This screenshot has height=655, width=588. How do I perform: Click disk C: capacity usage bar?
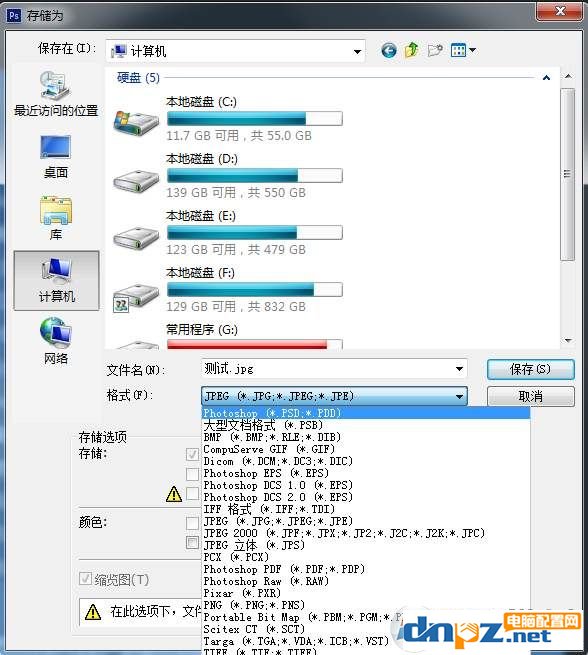pyautogui.click(x=255, y=119)
